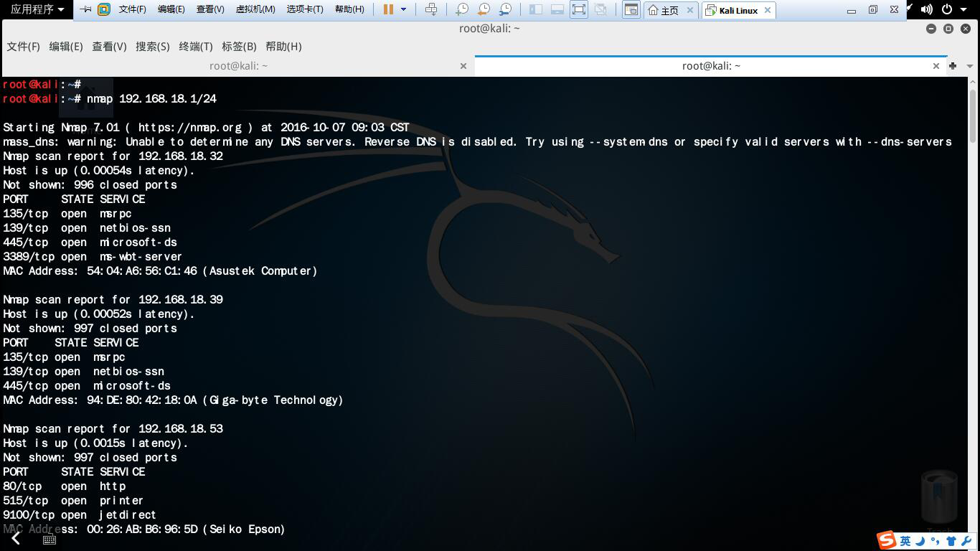This screenshot has height=551, width=980.
Task: Add a new terminal tab with plus button
Action: point(952,65)
